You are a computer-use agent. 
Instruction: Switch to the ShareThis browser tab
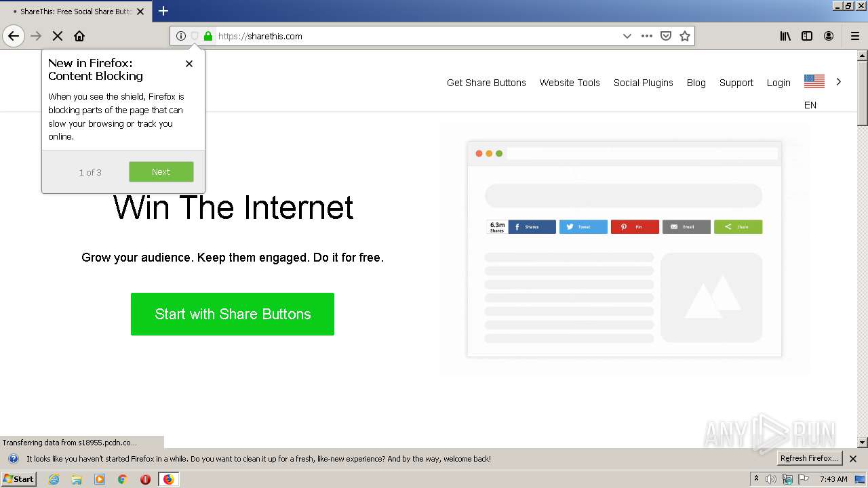(x=75, y=12)
